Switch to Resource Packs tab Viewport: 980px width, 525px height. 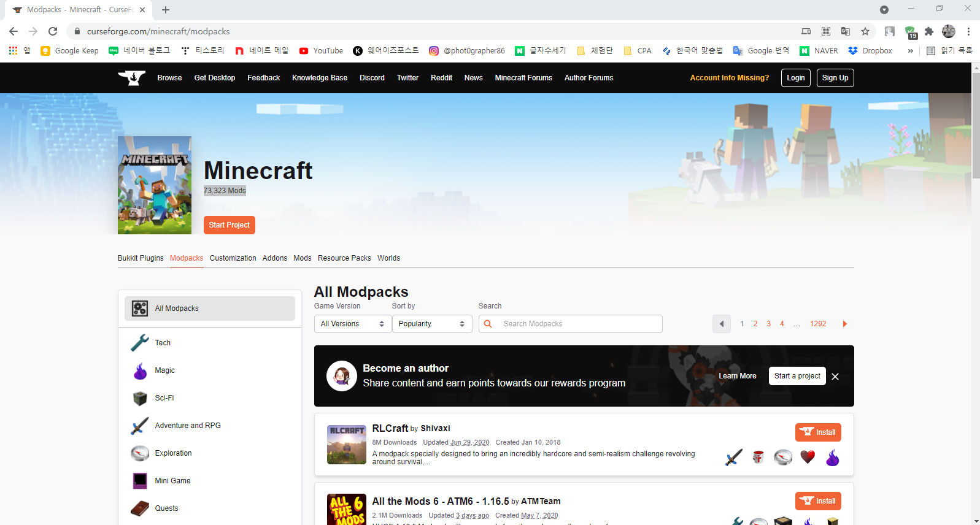344,258
